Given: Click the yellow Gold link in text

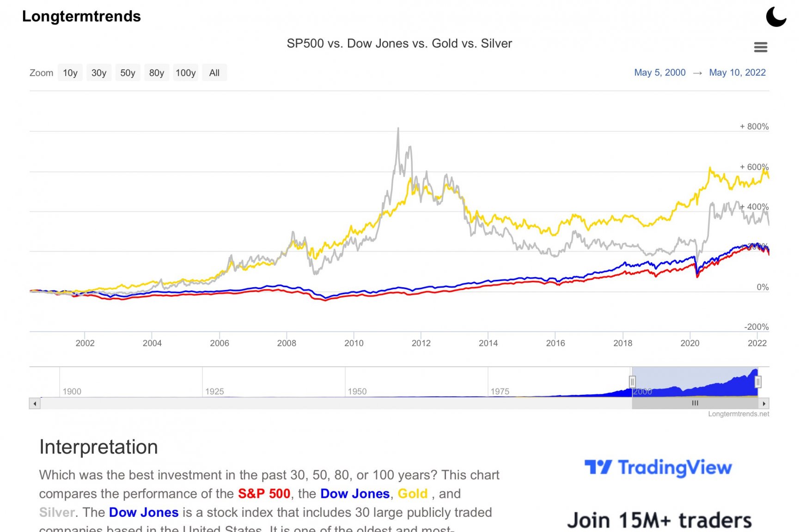Looking at the screenshot, I should coord(412,494).
